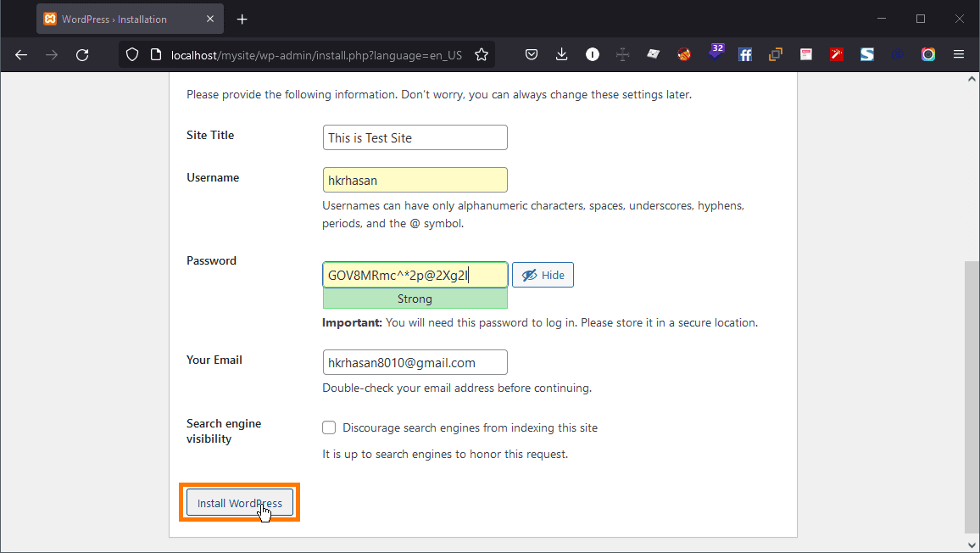Click the Install WordPress button
The width and height of the screenshot is (980, 553).
pyautogui.click(x=240, y=503)
